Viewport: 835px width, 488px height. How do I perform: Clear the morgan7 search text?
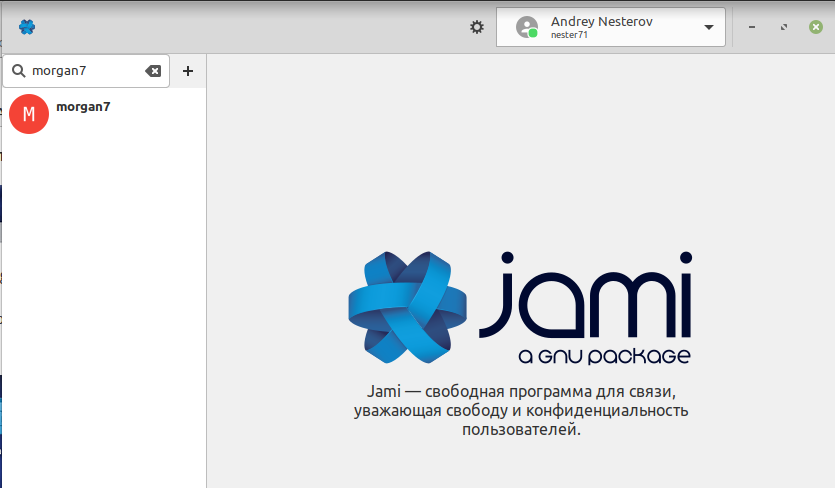coord(153,71)
